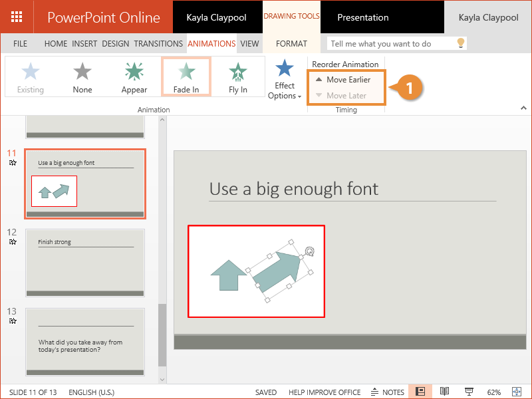Screen dimensions: 532x399
Task: Open the File menu
Action: point(21,44)
